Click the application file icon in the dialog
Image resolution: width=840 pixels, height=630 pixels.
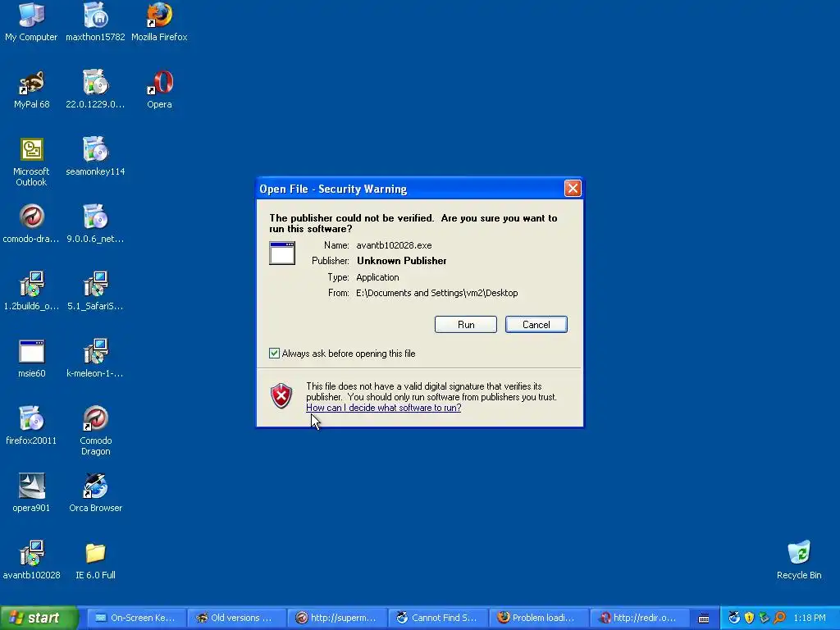click(x=282, y=253)
